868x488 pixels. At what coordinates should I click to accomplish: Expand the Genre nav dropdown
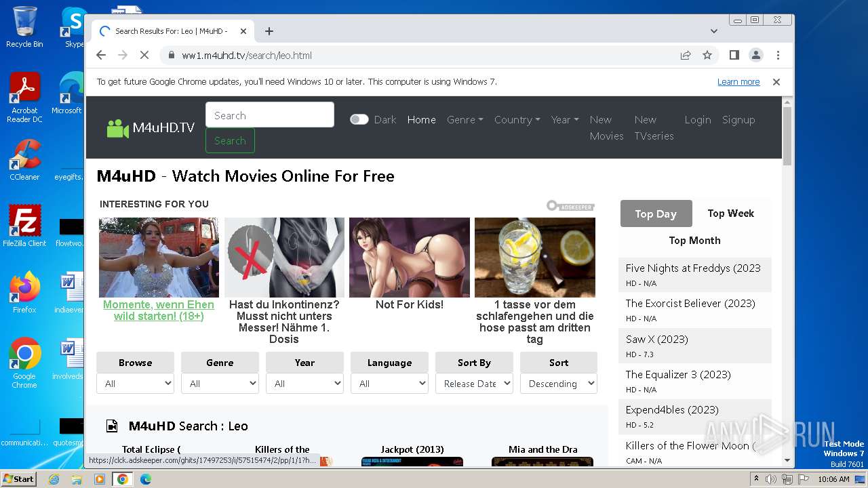tap(465, 119)
